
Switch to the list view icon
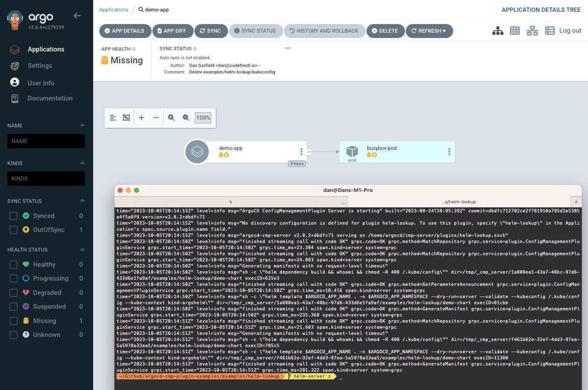tap(550, 31)
